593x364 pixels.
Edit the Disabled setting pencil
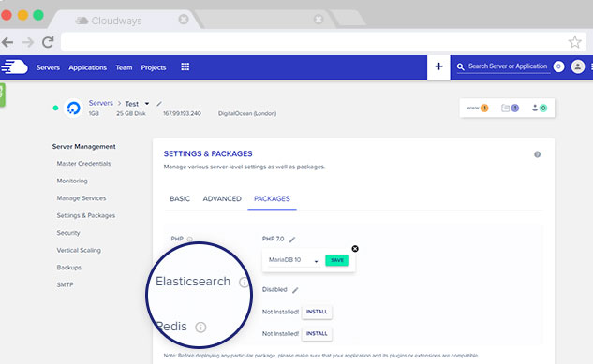coord(295,290)
